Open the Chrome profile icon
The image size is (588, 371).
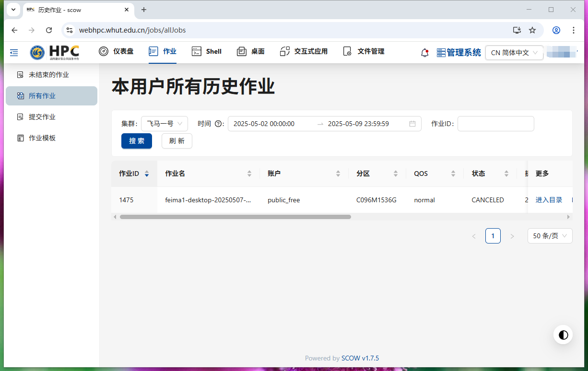pyautogui.click(x=556, y=30)
